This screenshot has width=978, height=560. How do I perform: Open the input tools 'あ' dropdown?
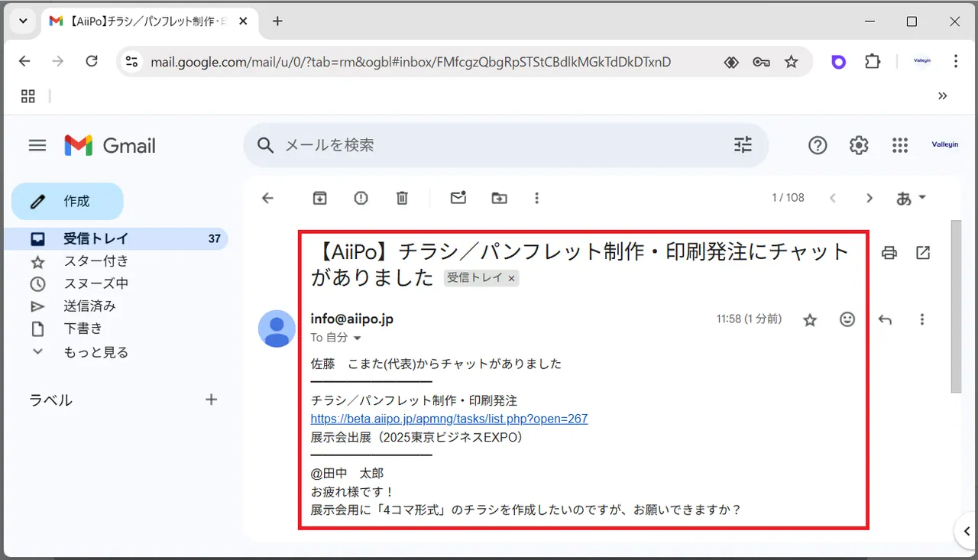point(911,198)
